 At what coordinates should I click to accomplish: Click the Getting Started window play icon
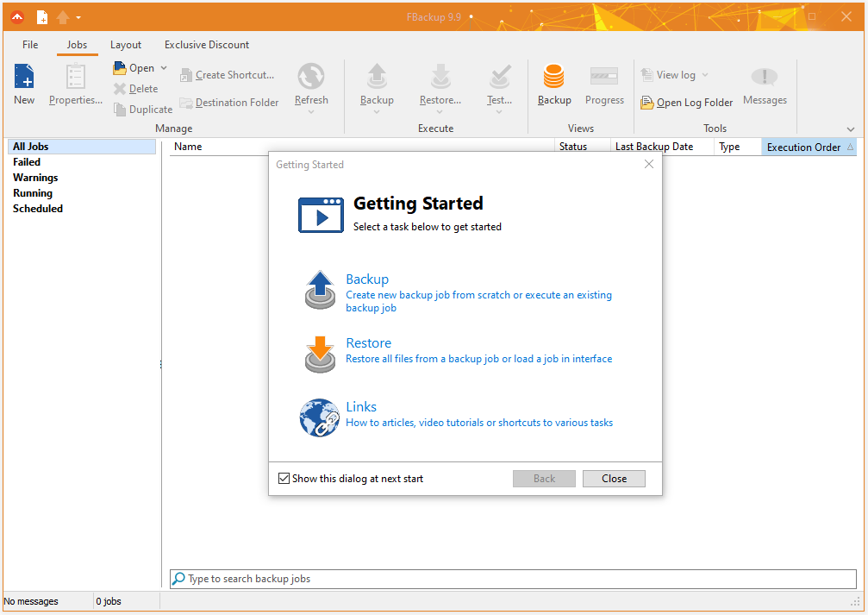pyautogui.click(x=321, y=215)
